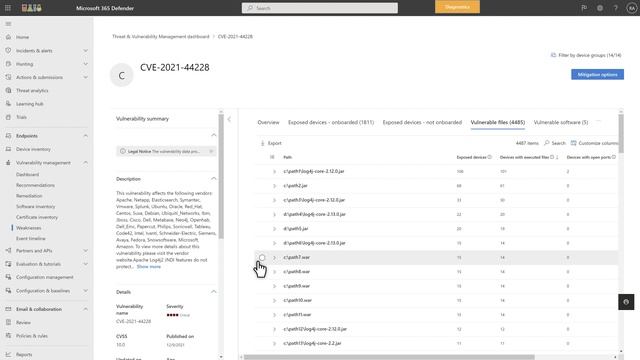
Task: Click the Configuration management icon
Action: (x=8, y=277)
